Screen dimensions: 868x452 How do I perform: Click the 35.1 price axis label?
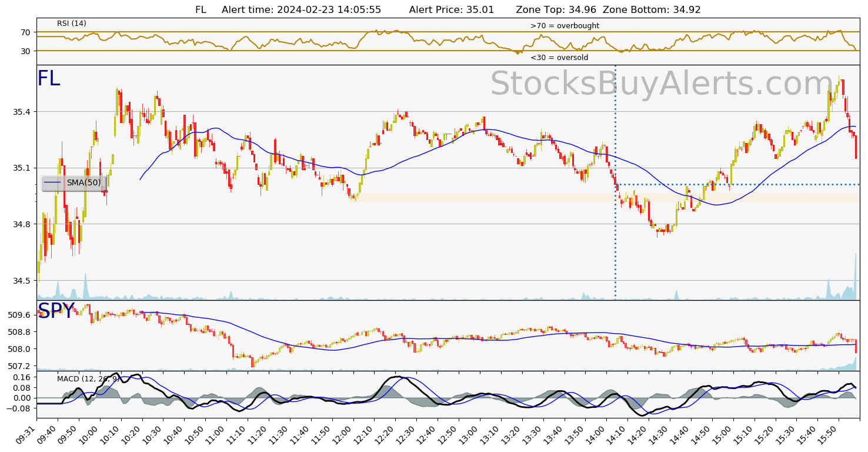pyautogui.click(x=21, y=168)
